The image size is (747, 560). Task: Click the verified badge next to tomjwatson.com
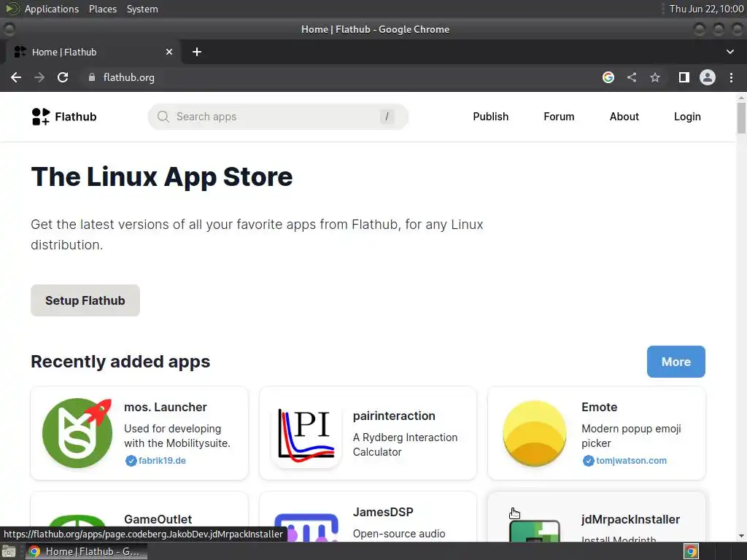(589, 461)
